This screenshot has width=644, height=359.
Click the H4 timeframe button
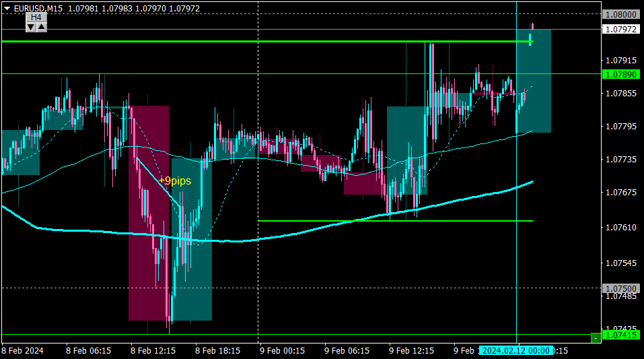click(36, 18)
